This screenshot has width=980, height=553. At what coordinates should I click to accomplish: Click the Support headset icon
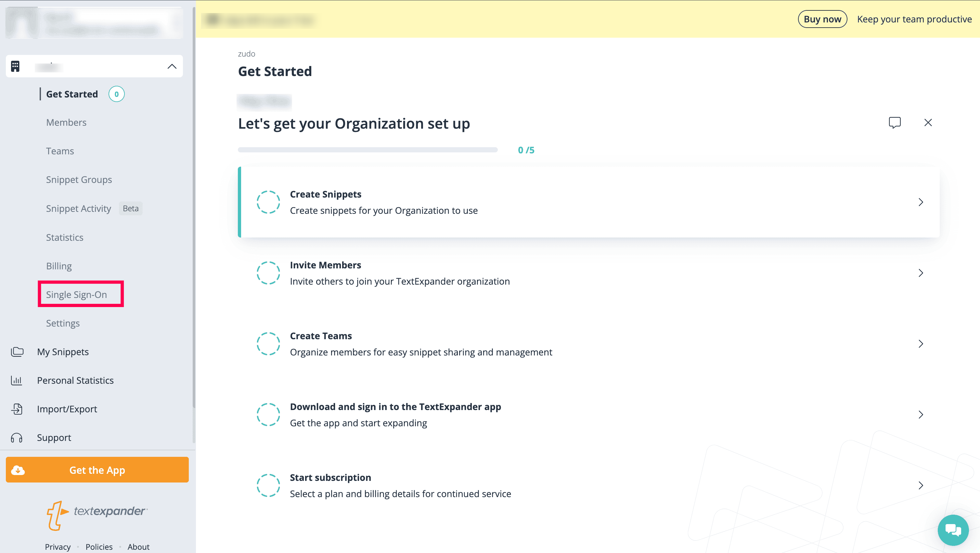(16, 438)
